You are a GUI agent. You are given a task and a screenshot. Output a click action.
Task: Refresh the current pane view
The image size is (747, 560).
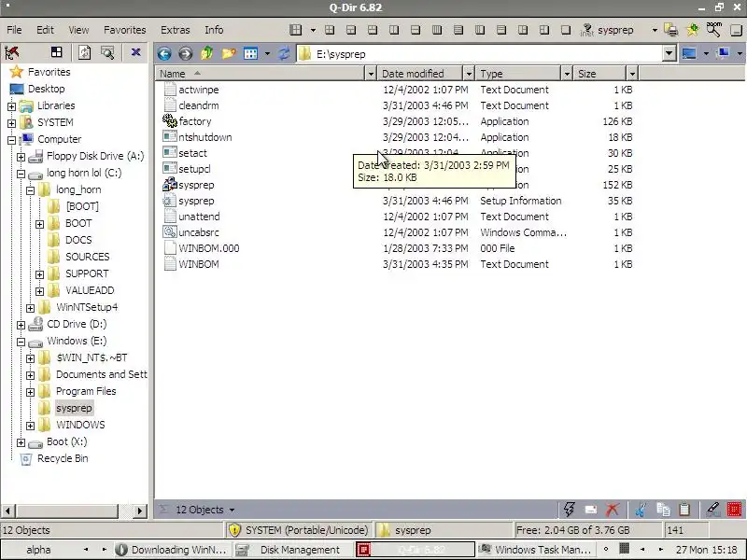[x=284, y=53]
